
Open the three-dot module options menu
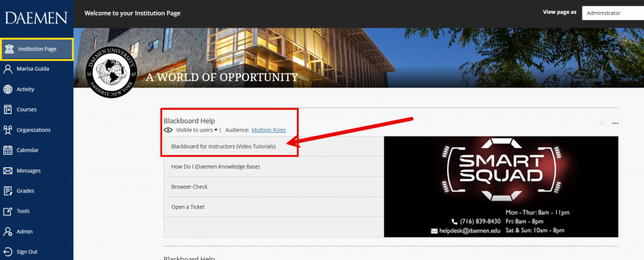coord(615,123)
